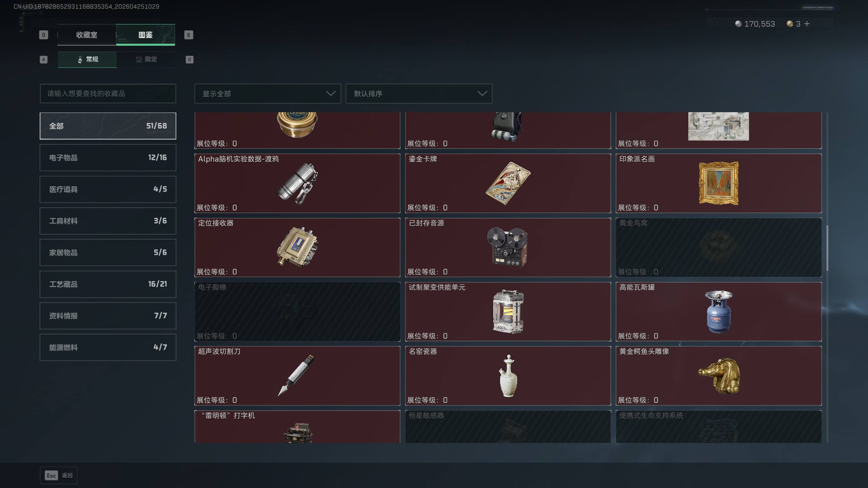Click the ultrasonic cutting knife (超声波切割刀) icon
The height and width of the screenshot is (488, 868).
(x=296, y=375)
